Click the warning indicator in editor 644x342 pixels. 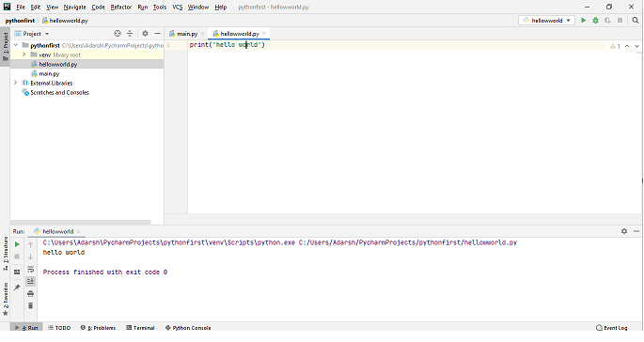[615, 46]
